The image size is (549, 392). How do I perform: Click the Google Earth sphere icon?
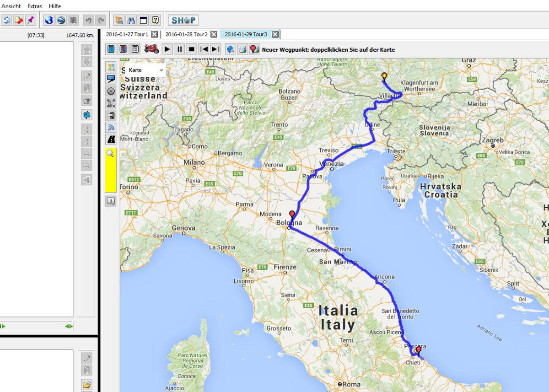point(61,20)
